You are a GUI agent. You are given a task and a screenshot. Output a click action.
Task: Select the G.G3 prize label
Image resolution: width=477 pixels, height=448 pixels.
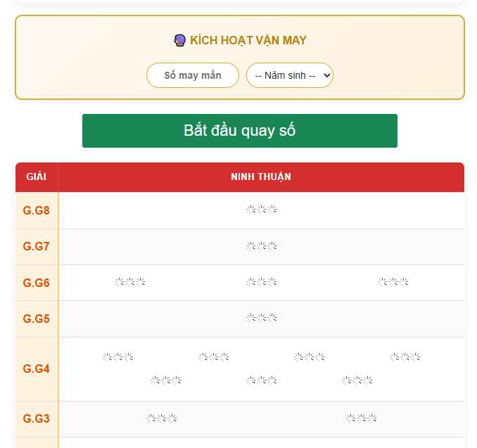[x=36, y=418]
